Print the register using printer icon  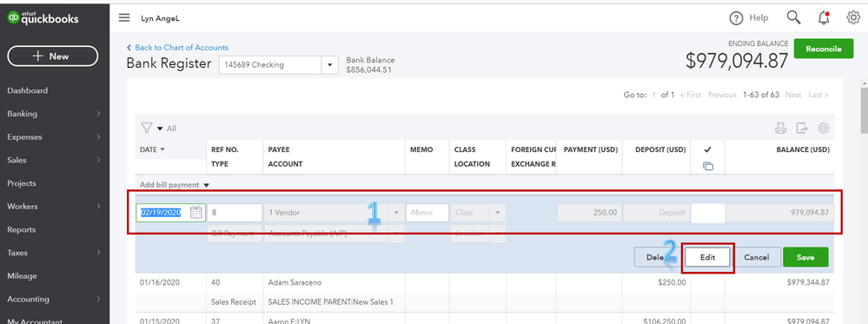coord(780,129)
